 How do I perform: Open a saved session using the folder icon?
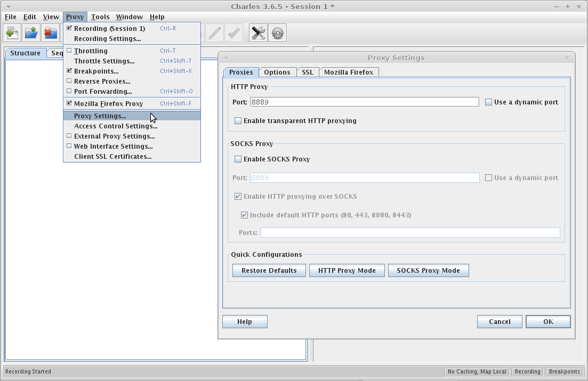(x=30, y=33)
